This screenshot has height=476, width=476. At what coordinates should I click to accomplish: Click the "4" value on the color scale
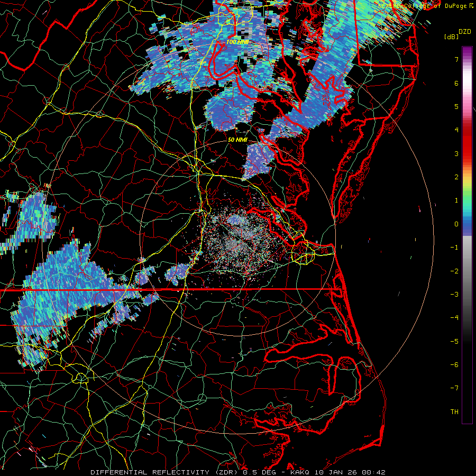pos(456,130)
